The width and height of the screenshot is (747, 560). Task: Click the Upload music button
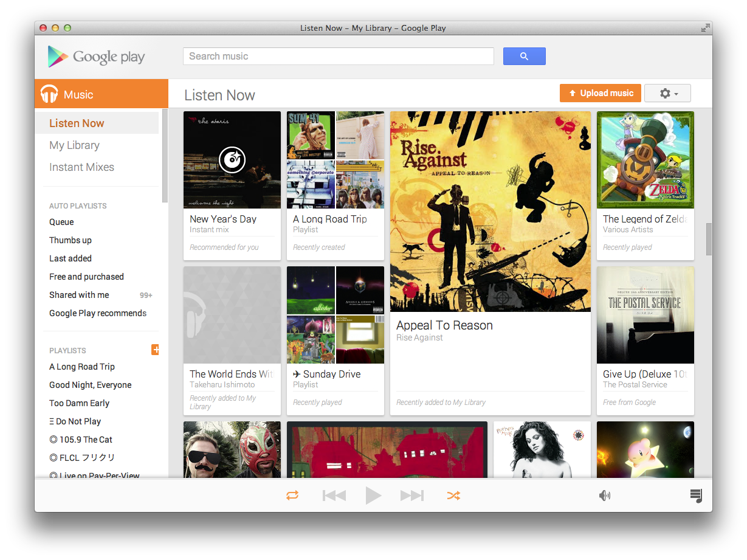click(600, 93)
